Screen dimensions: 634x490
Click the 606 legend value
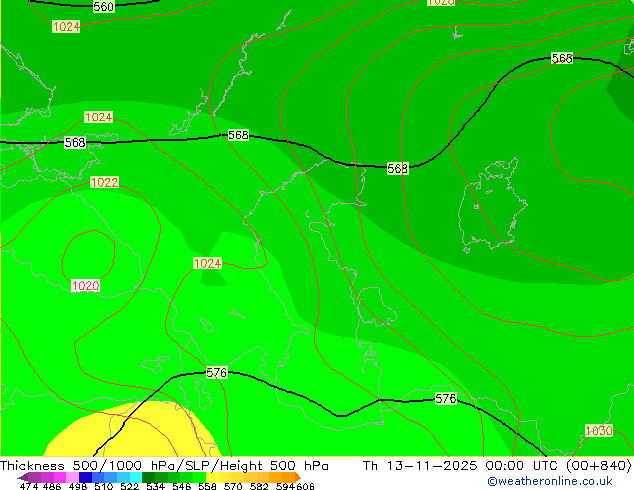(305, 486)
